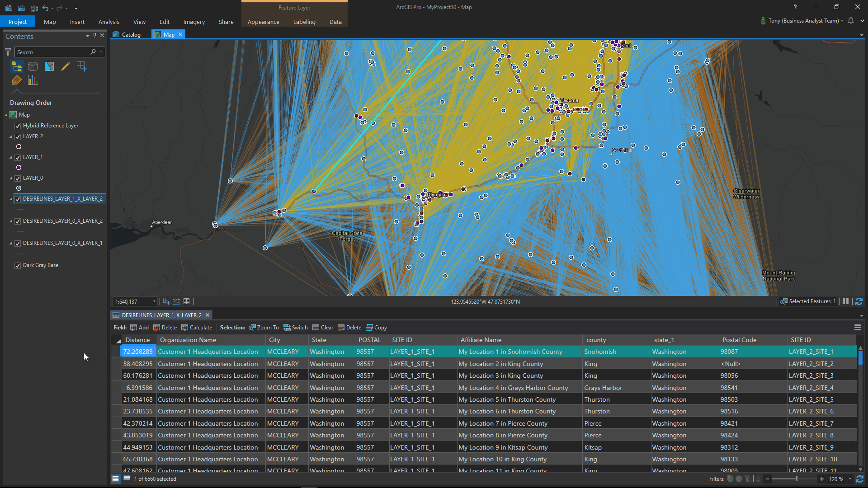Open the Customize Quick Access Toolbar menu
Viewport: 868px width, 488px height.
76,8
